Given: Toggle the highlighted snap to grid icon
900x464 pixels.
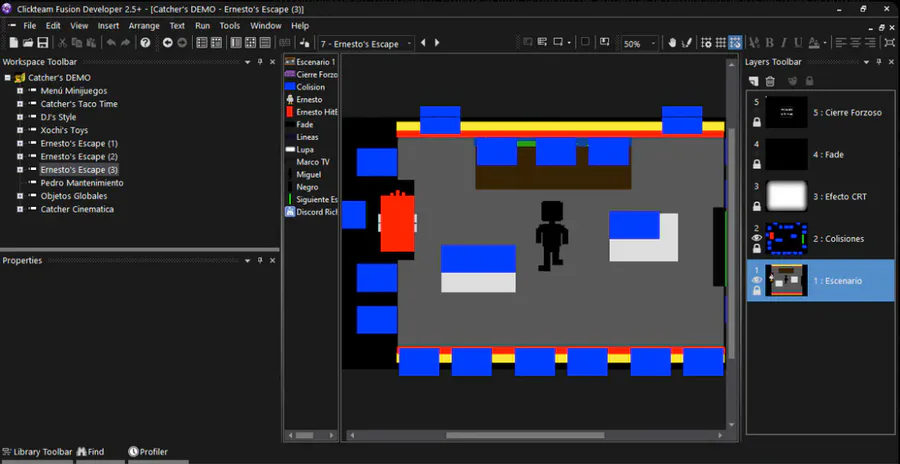Looking at the screenshot, I should pyautogui.click(x=735, y=42).
